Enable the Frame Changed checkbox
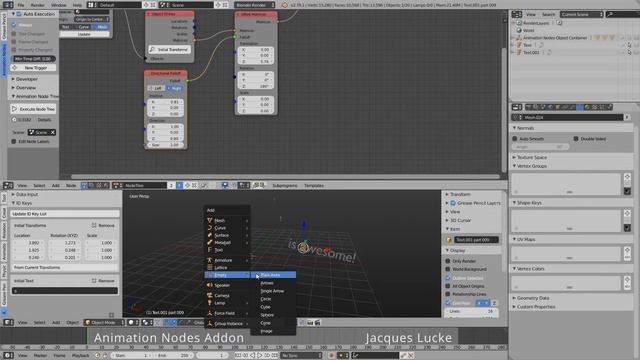The image size is (640, 360). coord(14,42)
